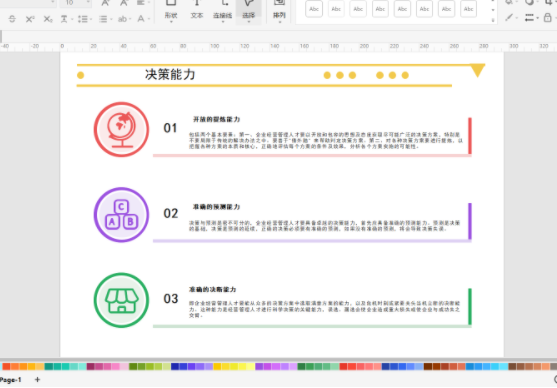Screen dimensions: 557x388
Task: Add a new page with plus button
Action: [x=37, y=379]
